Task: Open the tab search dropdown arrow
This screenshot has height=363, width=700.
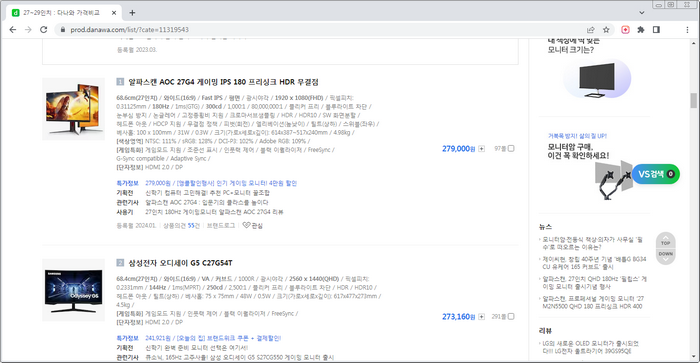Action: (x=642, y=13)
